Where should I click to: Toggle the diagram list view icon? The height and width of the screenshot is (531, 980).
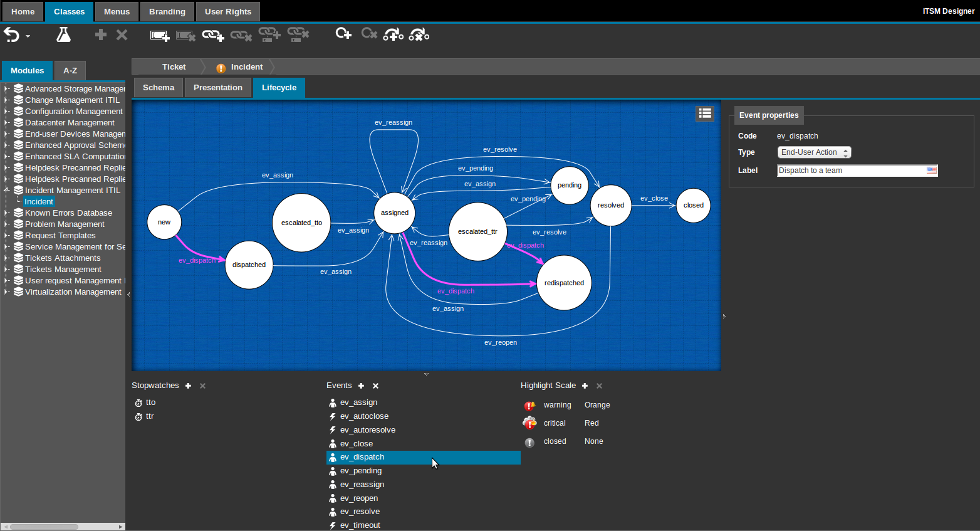point(705,113)
